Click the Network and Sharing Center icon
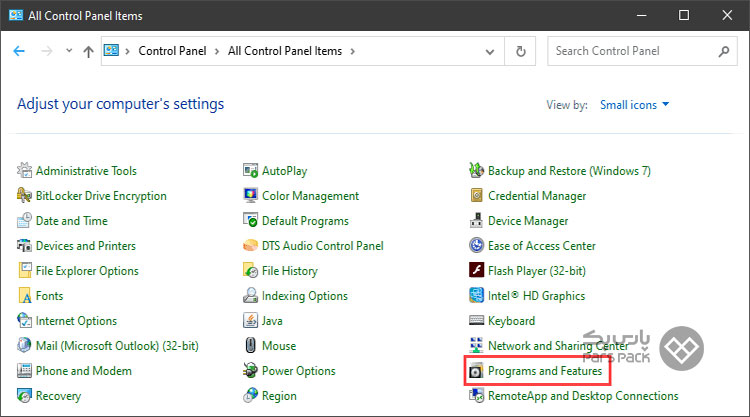The width and height of the screenshot is (750, 417). 476,345
